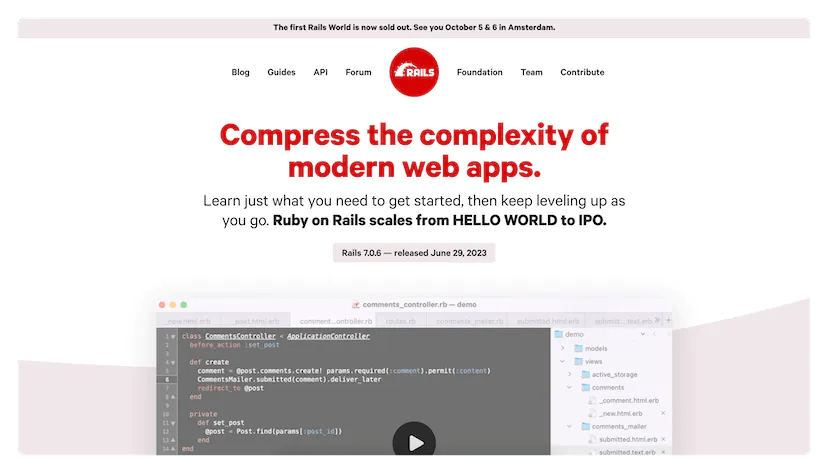Collapse the comments folder chevron
The image size is (828, 473).
click(570, 387)
